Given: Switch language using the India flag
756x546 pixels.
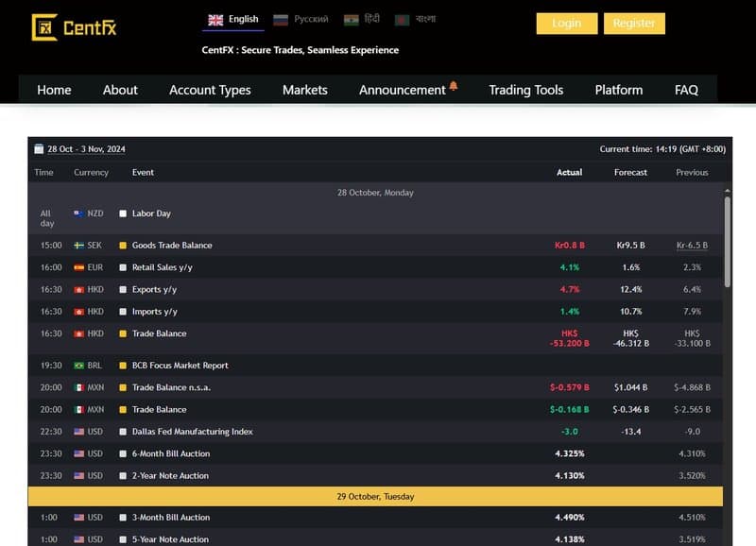Looking at the screenshot, I should click(x=352, y=20).
